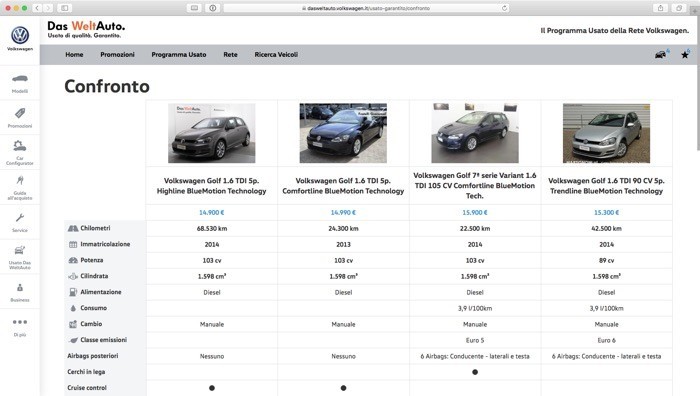Open Business sidebar icon

coord(20,288)
